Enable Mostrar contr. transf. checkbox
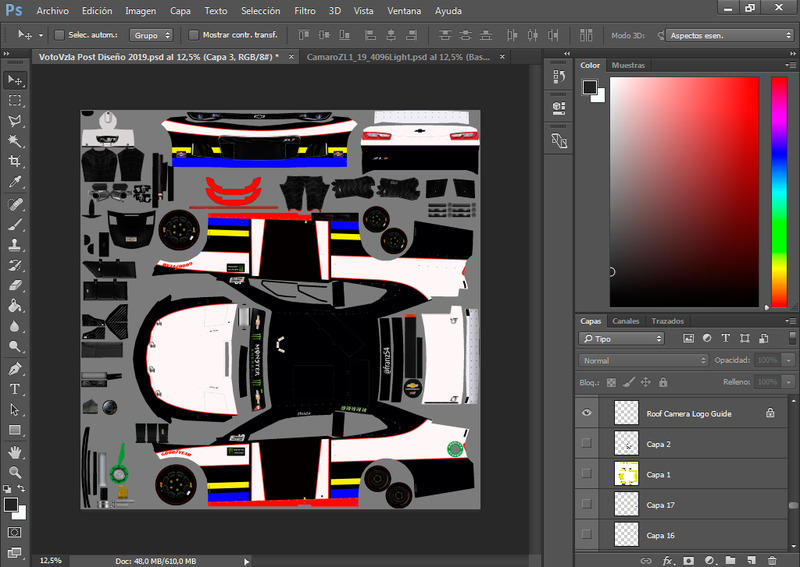Image resolution: width=800 pixels, height=567 pixels. point(193,35)
